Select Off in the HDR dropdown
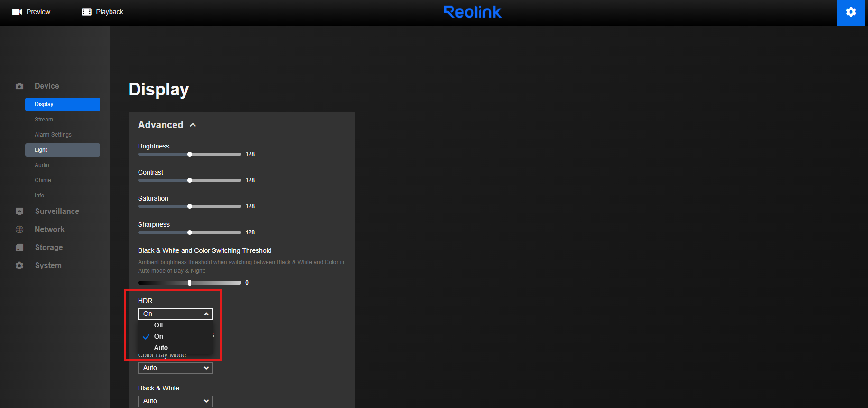 point(158,325)
